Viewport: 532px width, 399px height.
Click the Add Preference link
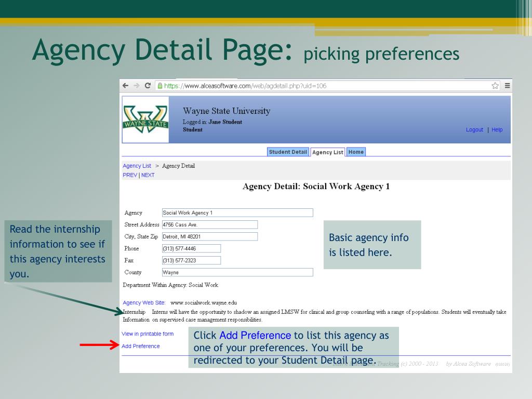[x=141, y=346]
